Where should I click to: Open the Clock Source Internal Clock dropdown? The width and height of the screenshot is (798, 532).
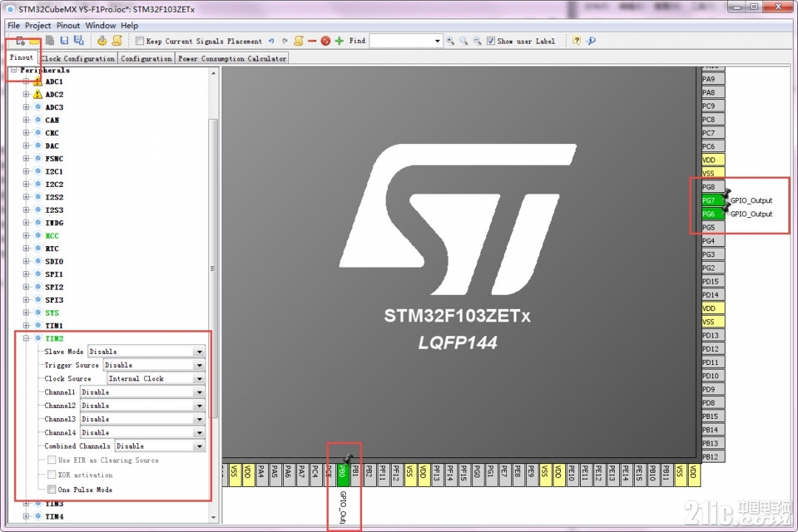pyautogui.click(x=156, y=378)
